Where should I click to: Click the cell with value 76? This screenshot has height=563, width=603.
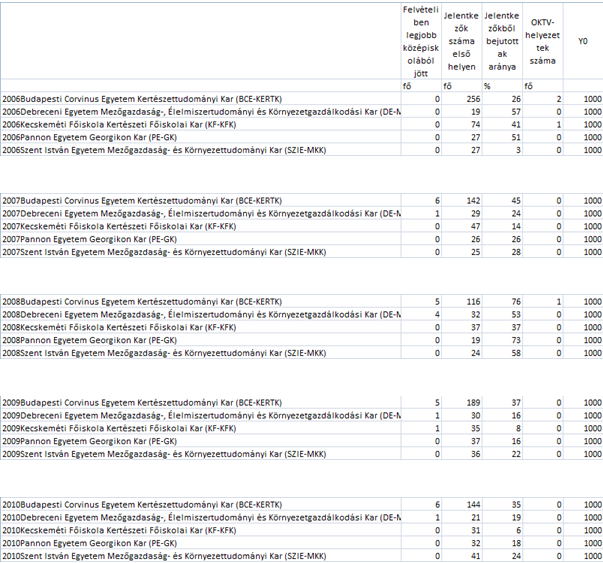point(502,301)
